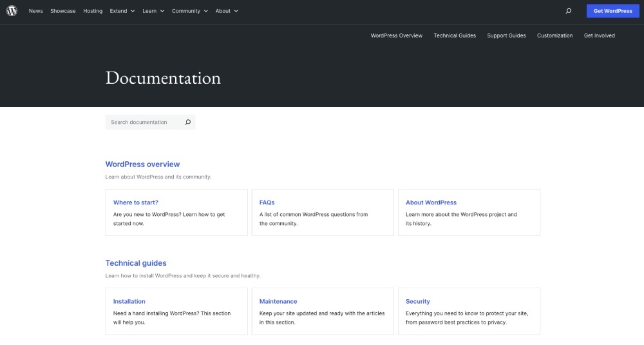Click text "Everything you need to know to protect"

455,313
